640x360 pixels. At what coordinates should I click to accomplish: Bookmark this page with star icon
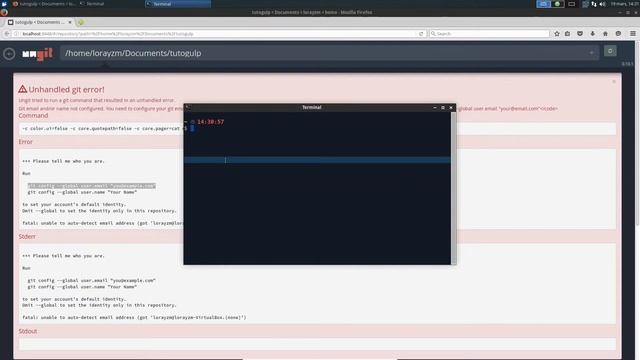click(x=557, y=34)
